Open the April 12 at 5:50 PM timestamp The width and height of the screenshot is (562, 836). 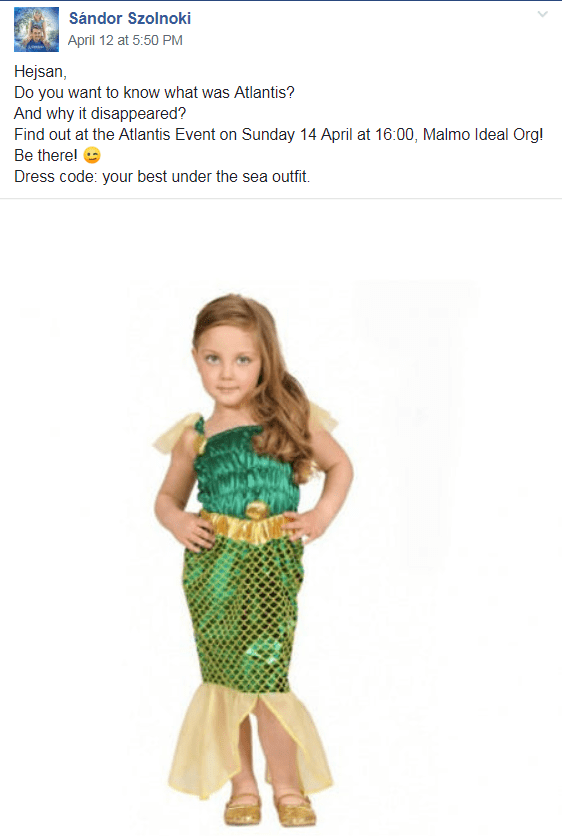tap(125, 41)
